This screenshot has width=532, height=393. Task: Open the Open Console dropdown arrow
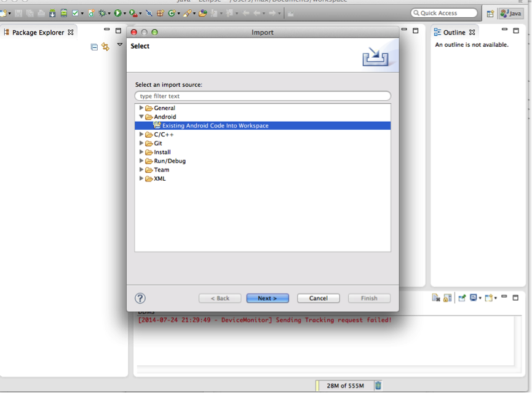click(x=496, y=298)
